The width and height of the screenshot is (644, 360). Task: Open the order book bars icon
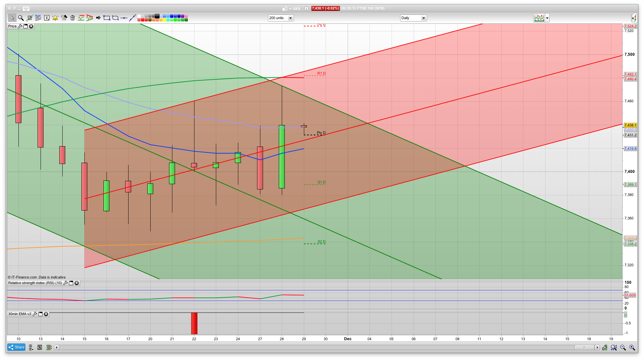[x=49, y=347]
